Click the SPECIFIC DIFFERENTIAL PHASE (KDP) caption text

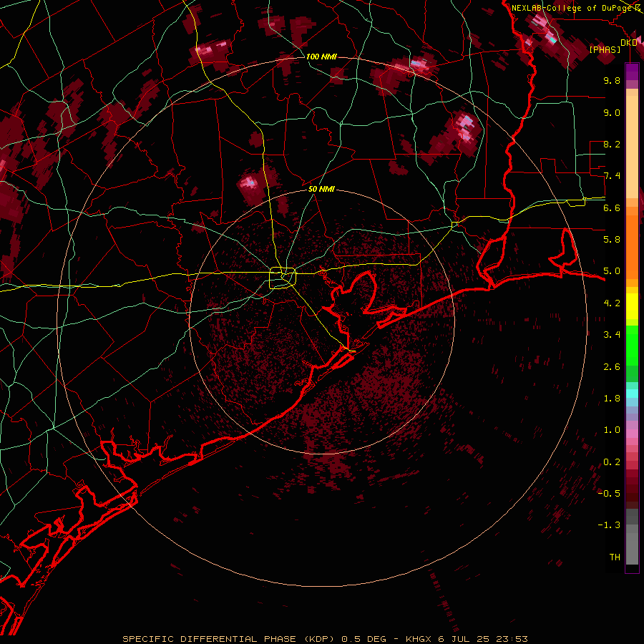[x=228, y=639]
